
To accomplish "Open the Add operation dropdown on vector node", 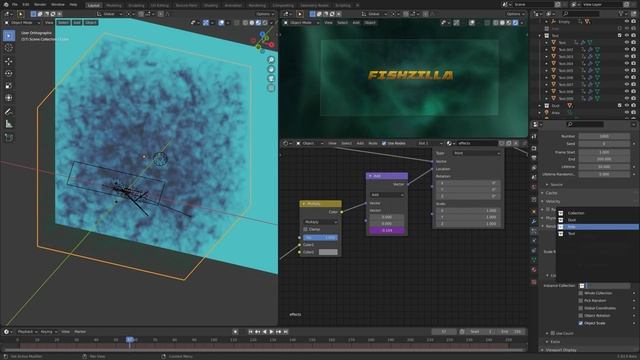I will pyautogui.click(x=387, y=195).
